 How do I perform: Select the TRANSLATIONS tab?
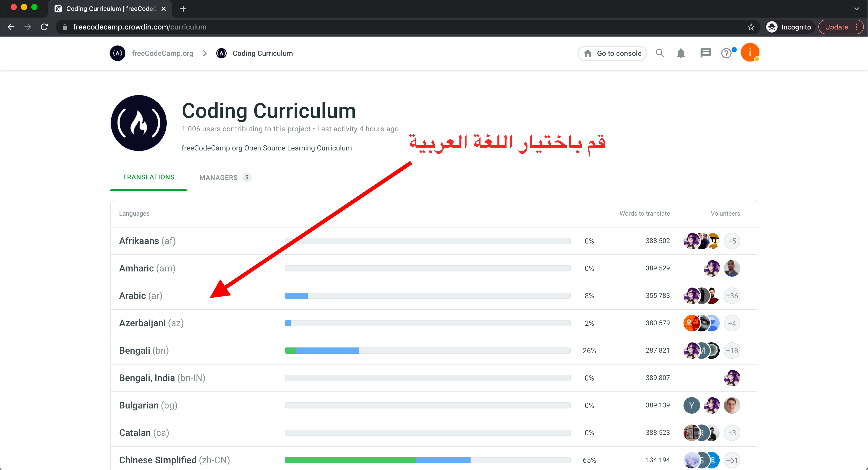tap(148, 177)
